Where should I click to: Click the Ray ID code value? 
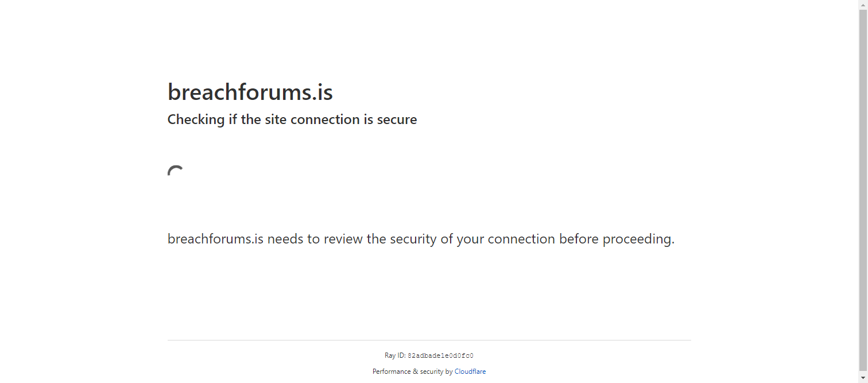coord(440,356)
